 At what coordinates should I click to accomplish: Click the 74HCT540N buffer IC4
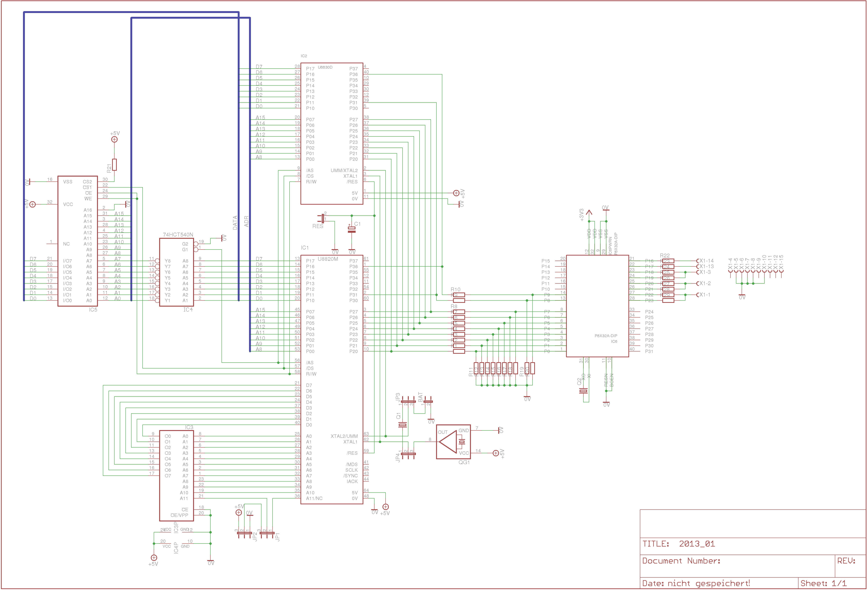pos(176,272)
